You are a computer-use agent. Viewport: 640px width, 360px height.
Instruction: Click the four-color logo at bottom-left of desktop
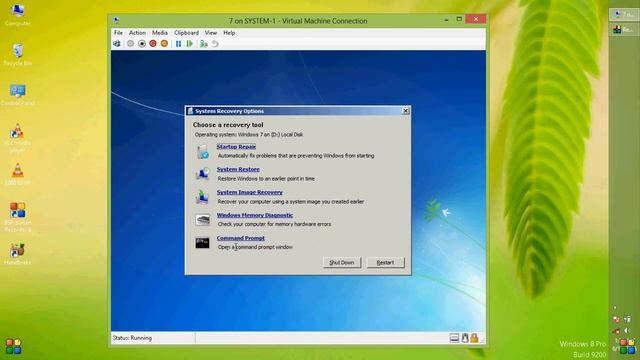(x=13, y=346)
